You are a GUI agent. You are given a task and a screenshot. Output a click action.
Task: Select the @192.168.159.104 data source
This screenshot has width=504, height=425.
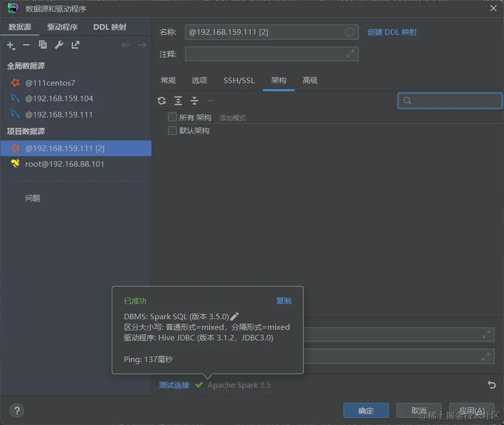[76, 98]
